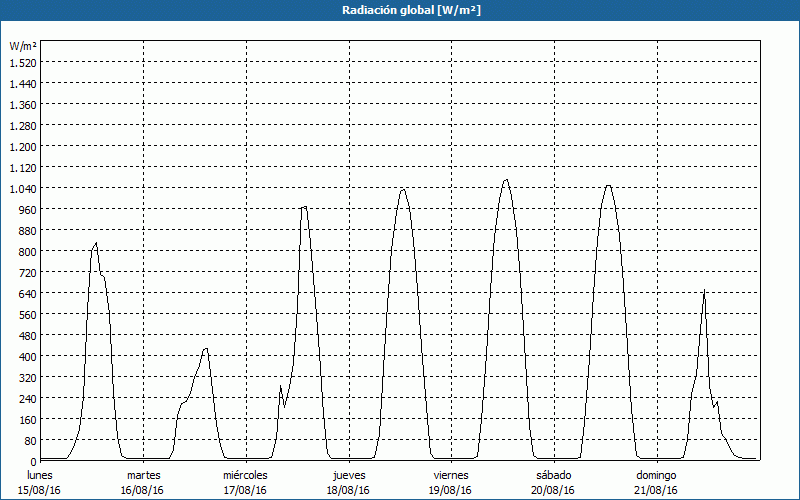Click the 21/08/16 date label

click(x=656, y=490)
